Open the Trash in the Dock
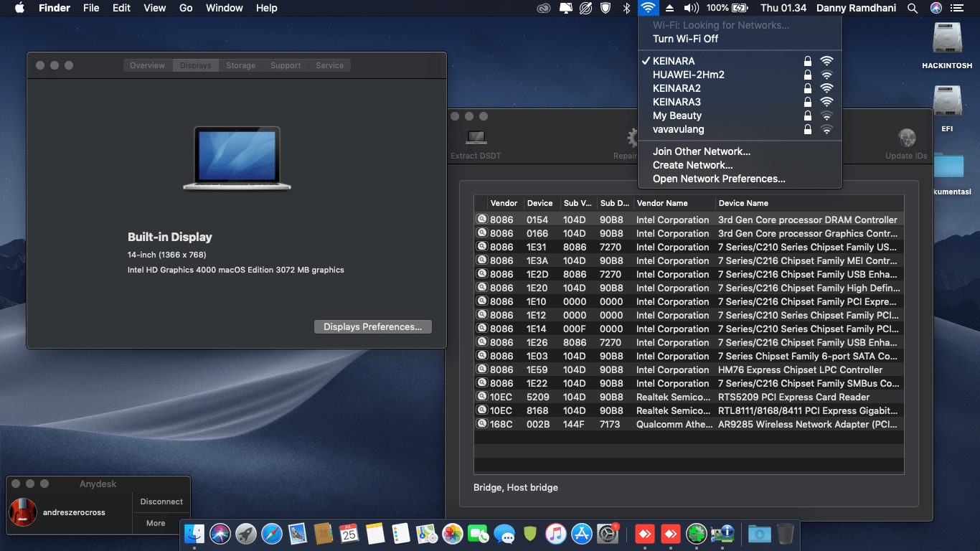This screenshot has width=980, height=551. click(x=786, y=533)
